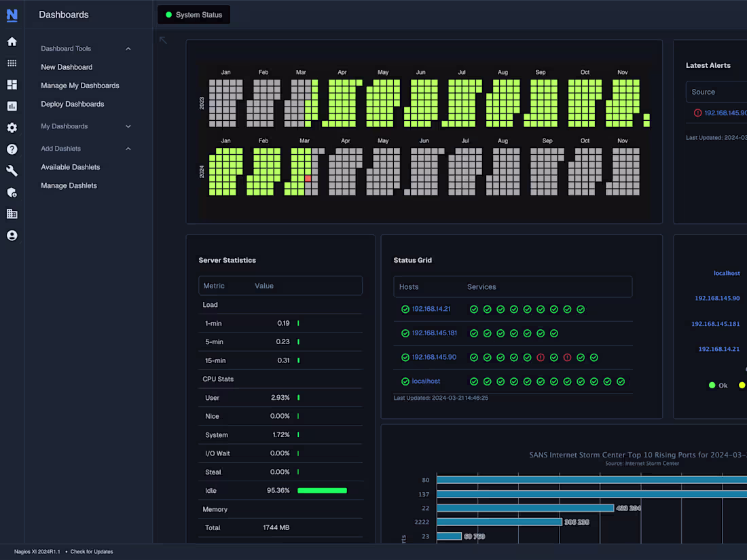Click the user account icon at sidebar bottom

[12, 235]
